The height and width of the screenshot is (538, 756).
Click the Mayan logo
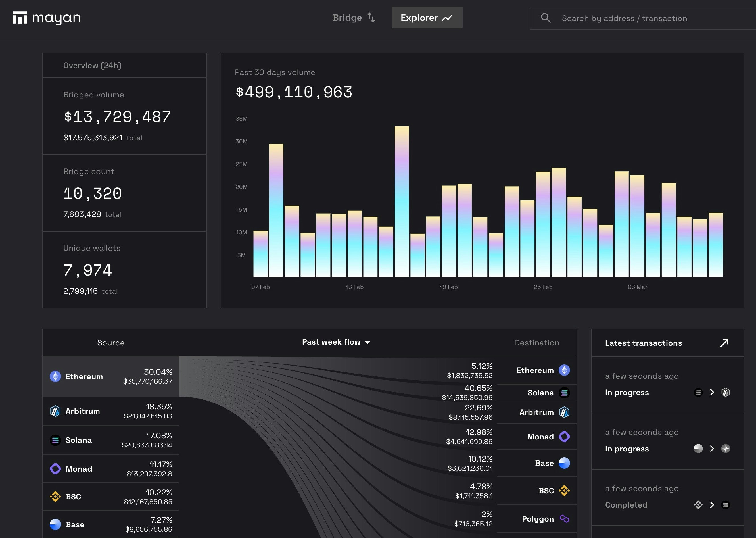(46, 18)
